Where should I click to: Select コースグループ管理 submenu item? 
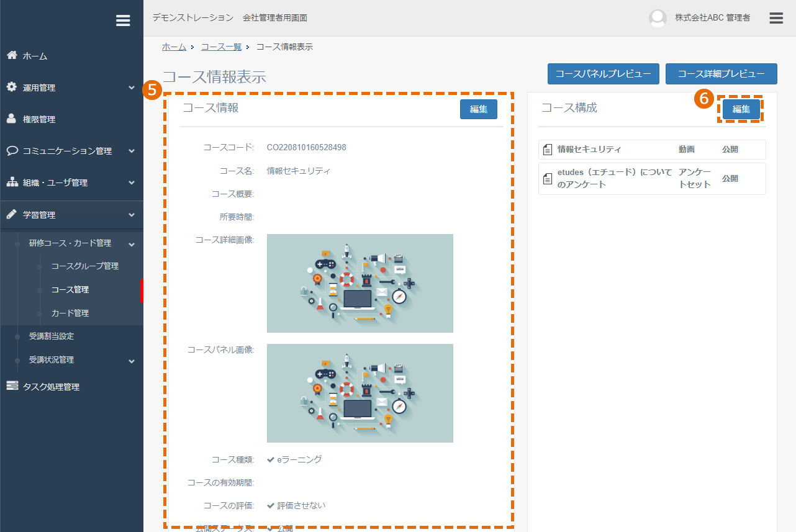(85, 266)
